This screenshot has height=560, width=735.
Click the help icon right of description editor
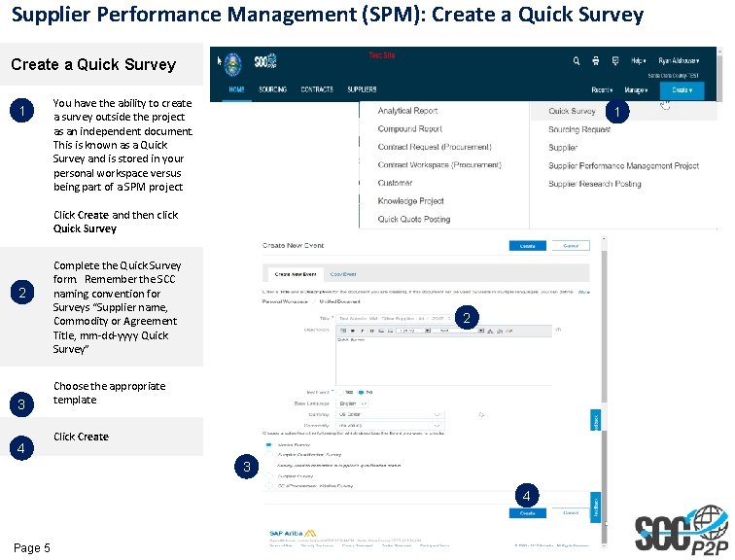pos(558,330)
